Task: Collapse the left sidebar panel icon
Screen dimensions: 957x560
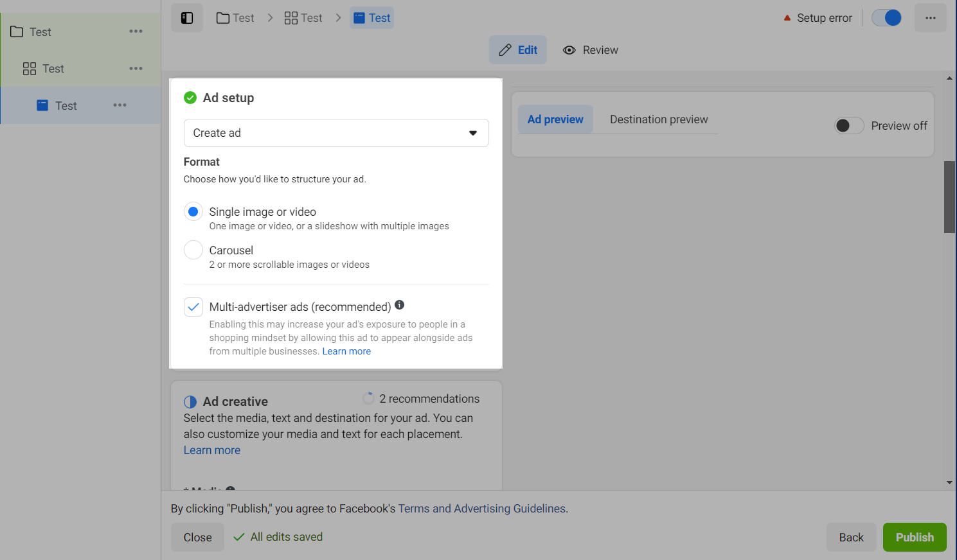Action: (x=187, y=18)
